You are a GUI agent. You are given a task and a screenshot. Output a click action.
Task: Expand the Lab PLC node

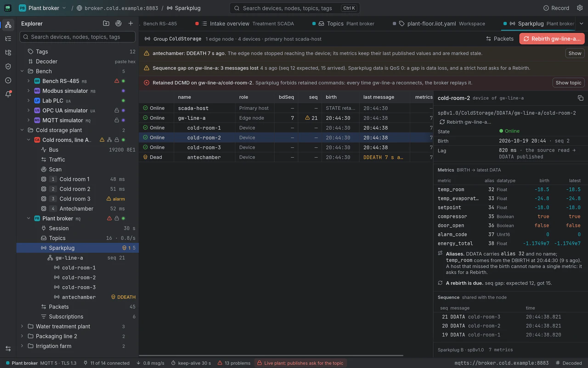(28, 101)
